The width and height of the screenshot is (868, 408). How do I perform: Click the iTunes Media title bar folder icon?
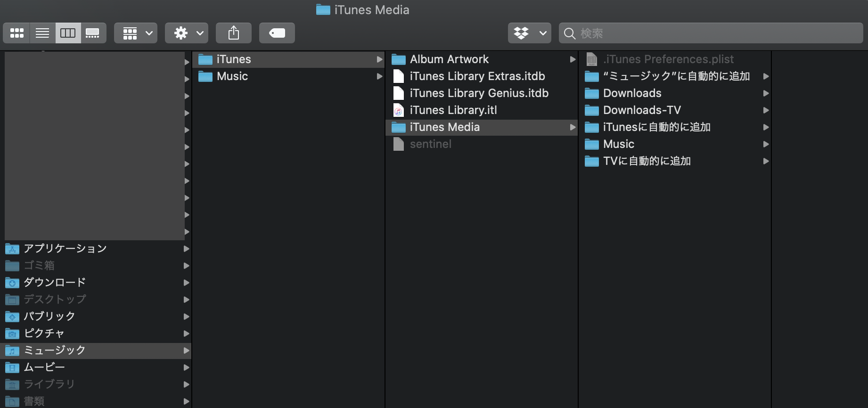coord(323,9)
